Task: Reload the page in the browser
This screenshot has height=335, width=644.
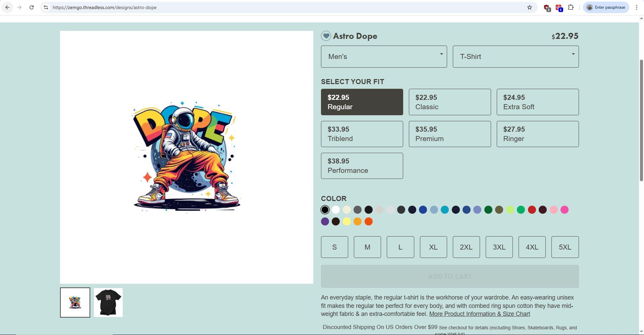Action: tap(32, 7)
